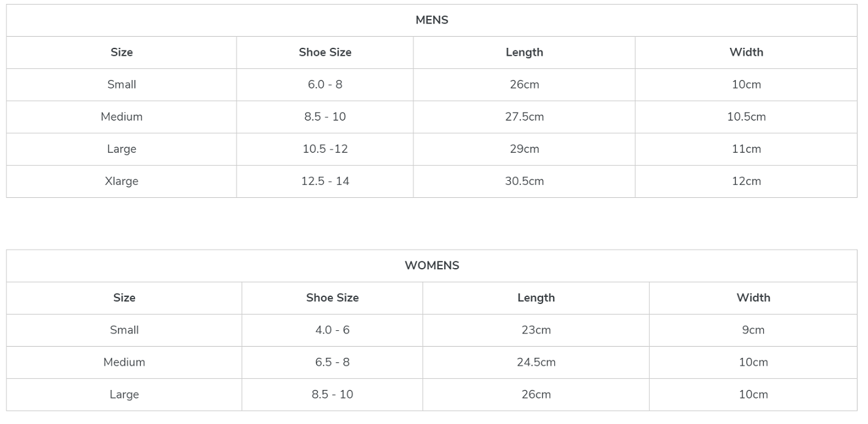868x424 pixels.
Task: Click the WOMENS table title
Action: pos(432,265)
